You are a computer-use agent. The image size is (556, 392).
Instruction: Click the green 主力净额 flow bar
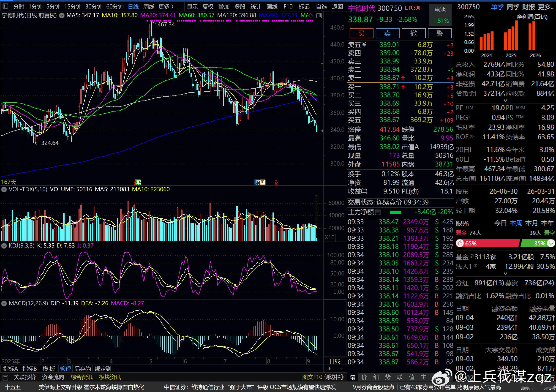pos(396,212)
